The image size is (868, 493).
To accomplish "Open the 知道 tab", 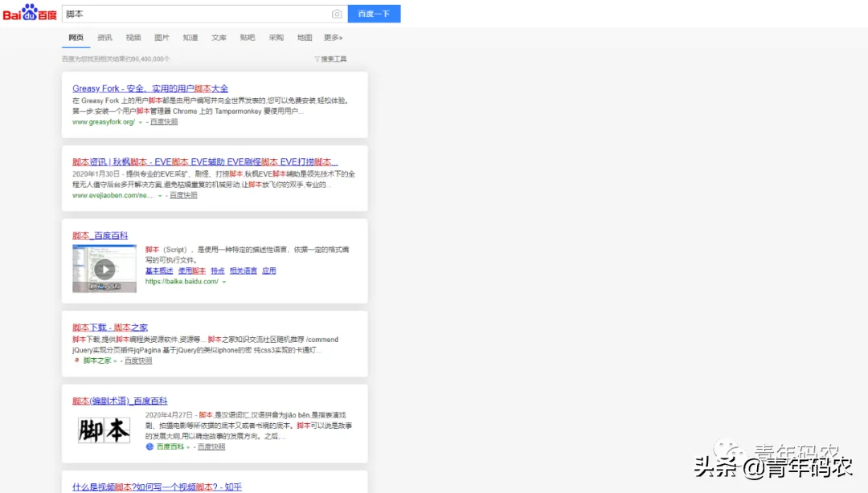I will pos(190,38).
